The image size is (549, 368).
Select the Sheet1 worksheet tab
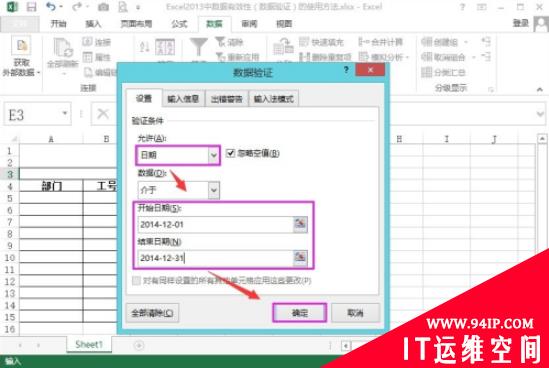pos(89,345)
